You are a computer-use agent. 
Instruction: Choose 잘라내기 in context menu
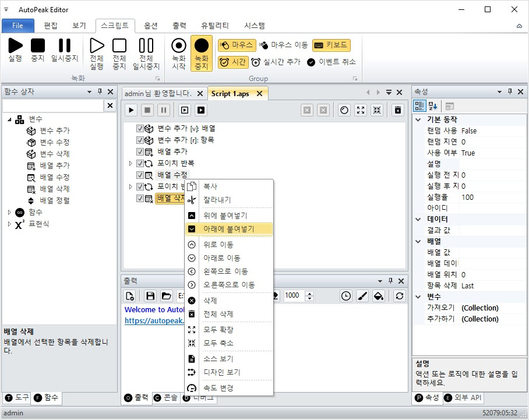[x=229, y=200]
